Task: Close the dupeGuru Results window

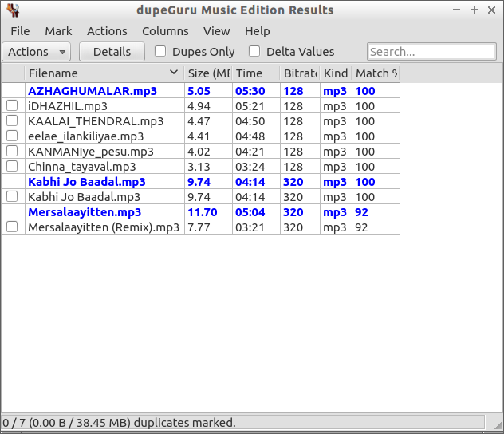Action: point(491,10)
